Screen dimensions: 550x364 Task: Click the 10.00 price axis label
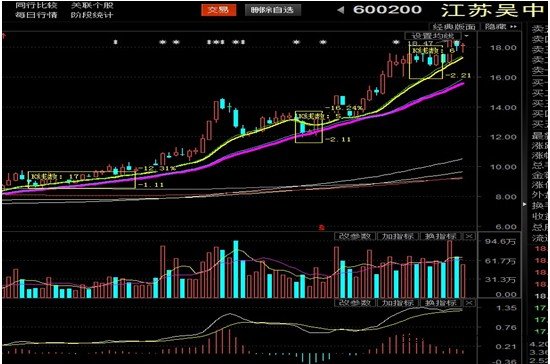503,167
